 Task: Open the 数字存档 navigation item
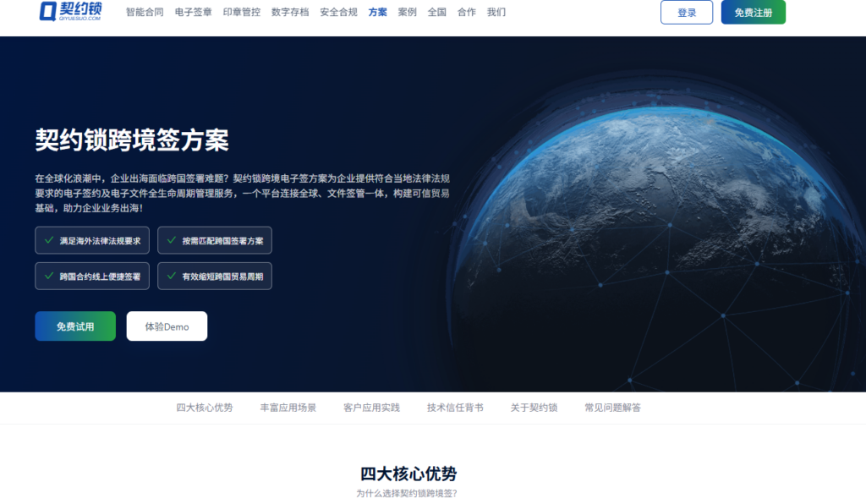[x=290, y=12]
